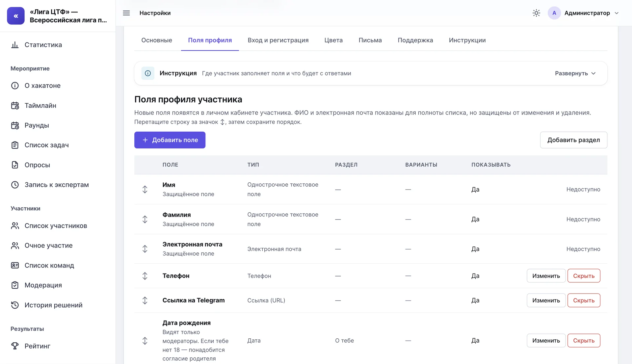Screen dimensions: 632x364
Task: Grab the drag handle for Фамилия row
Action: pyautogui.click(x=145, y=219)
